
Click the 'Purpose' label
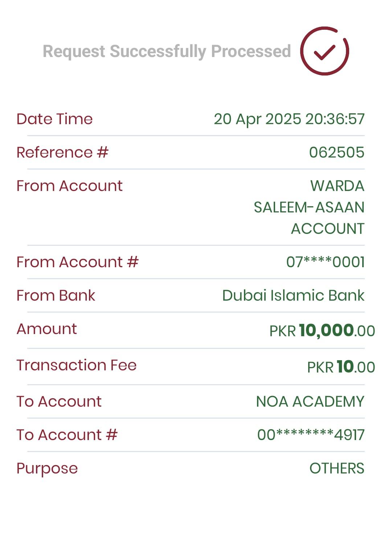[47, 468]
